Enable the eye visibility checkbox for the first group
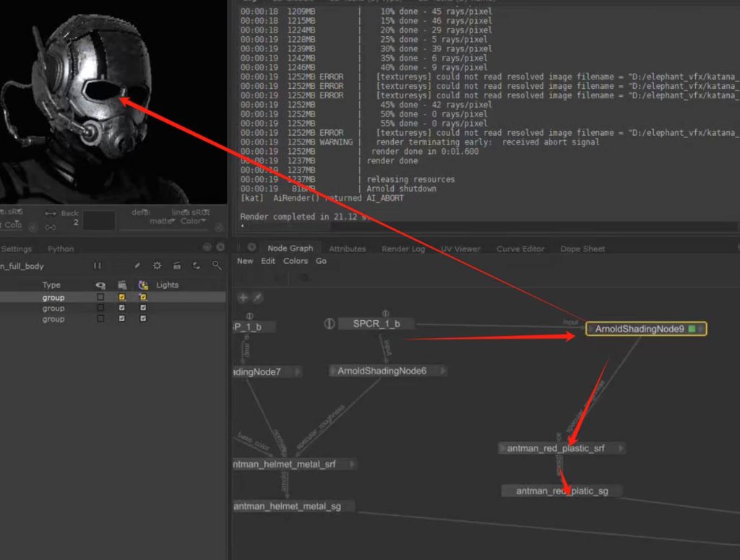The width and height of the screenshot is (740, 560). (100, 298)
